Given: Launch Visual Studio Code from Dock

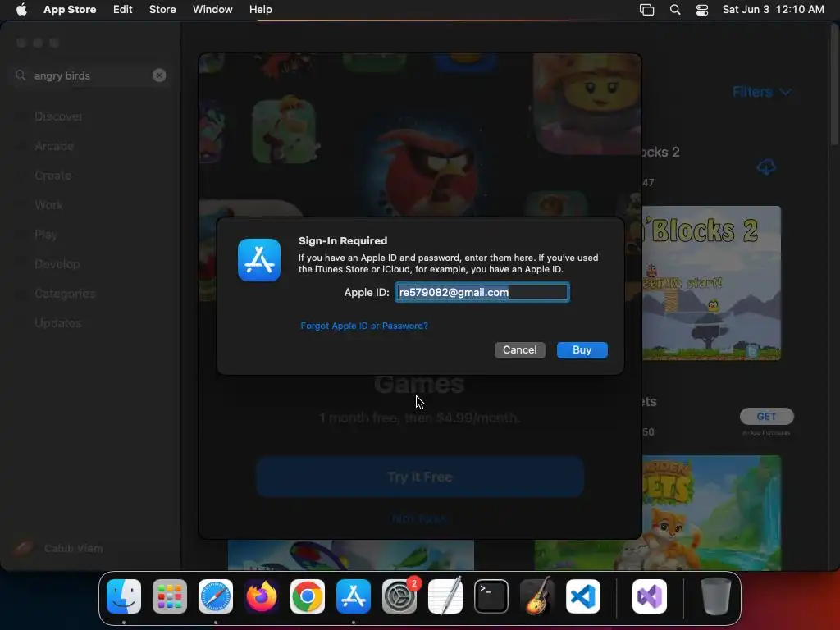Looking at the screenshot, I should click(583, 596).
